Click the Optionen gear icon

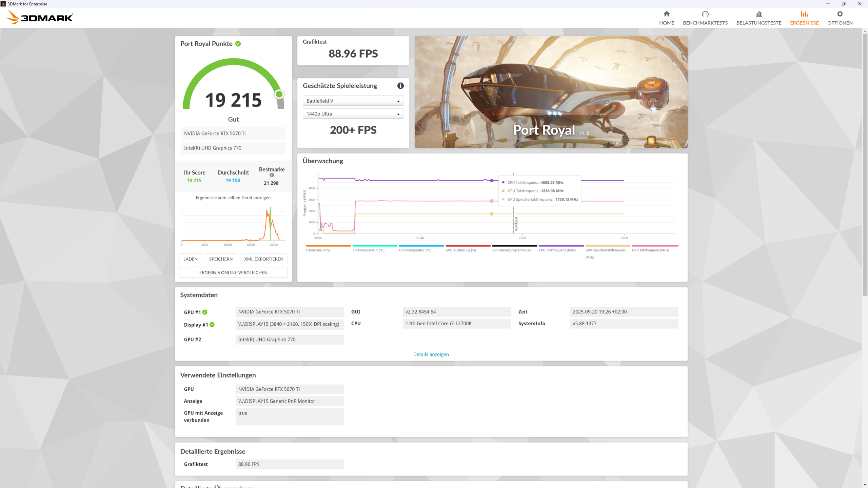coord(840,14)
